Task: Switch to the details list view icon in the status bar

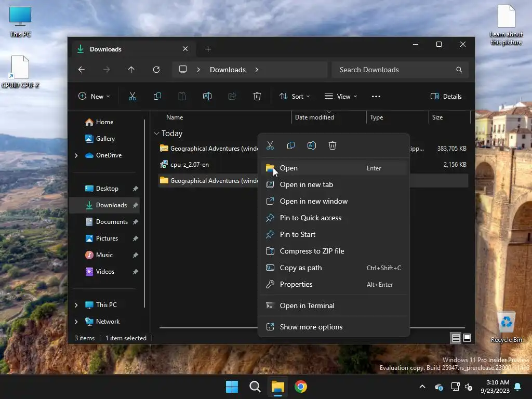Action: pos(456,338)
